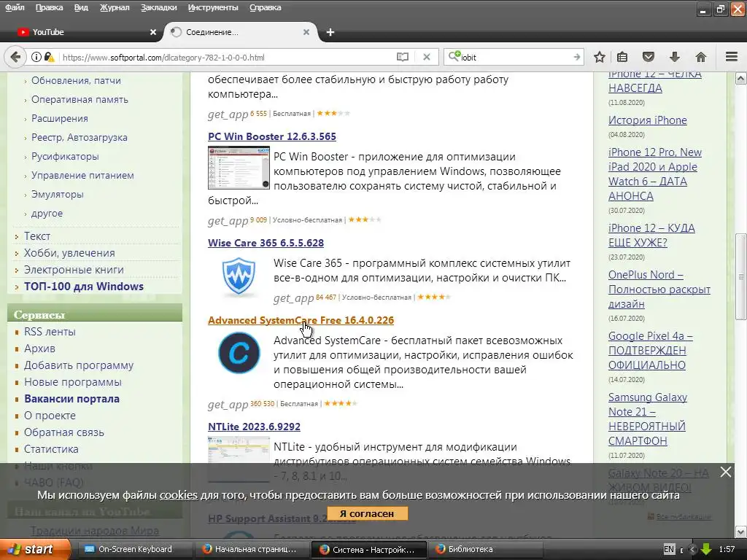747x560 pixels.
Task: Open ТОП-100 для Windows category
Action: 84,286
